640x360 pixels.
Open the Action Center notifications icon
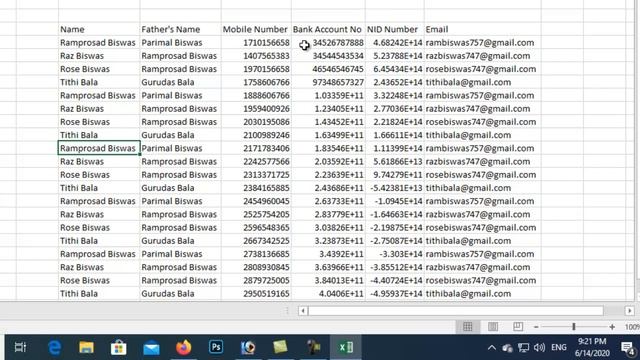point(627,348)
